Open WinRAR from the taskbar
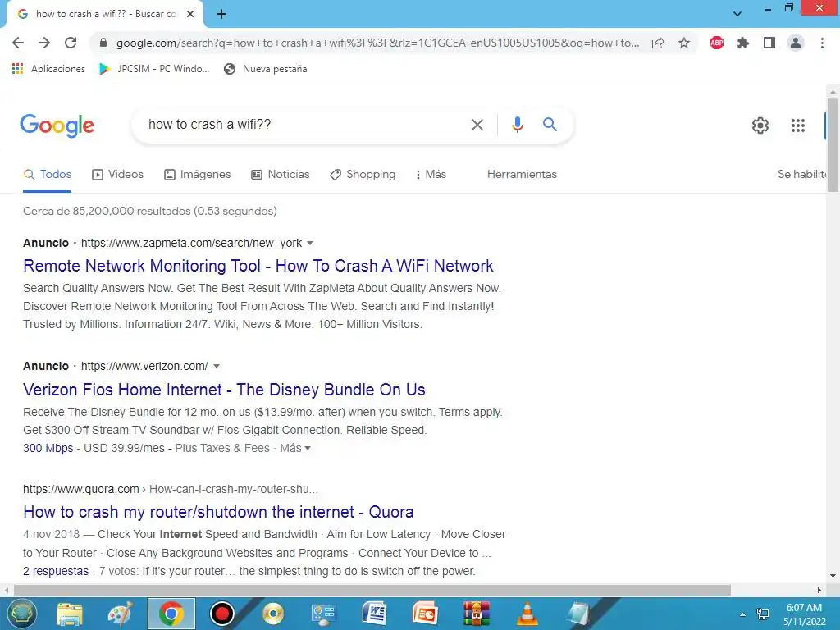Screen dimensions: 840x630 [477, 614]
